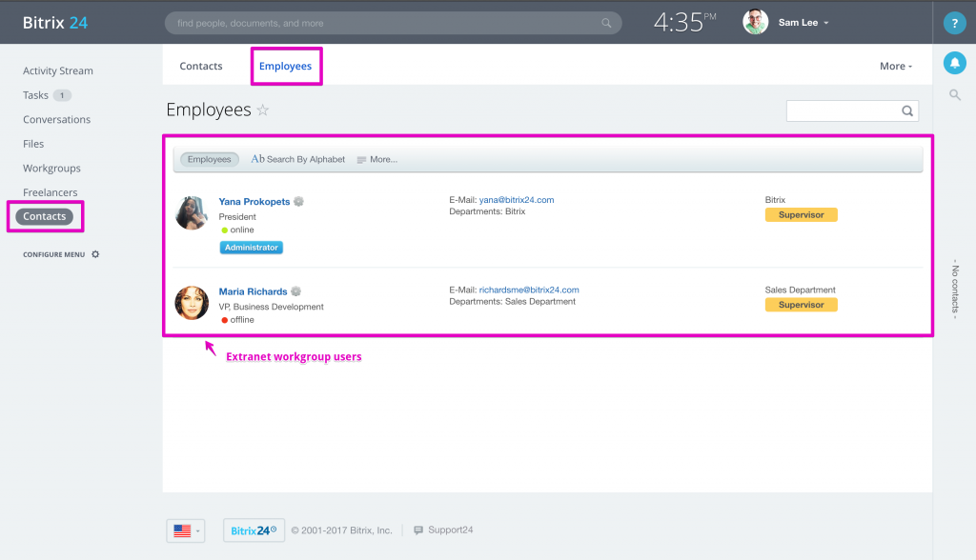976x560 pixels.
Task: Select the Employees tab
Action: point(286,66)
